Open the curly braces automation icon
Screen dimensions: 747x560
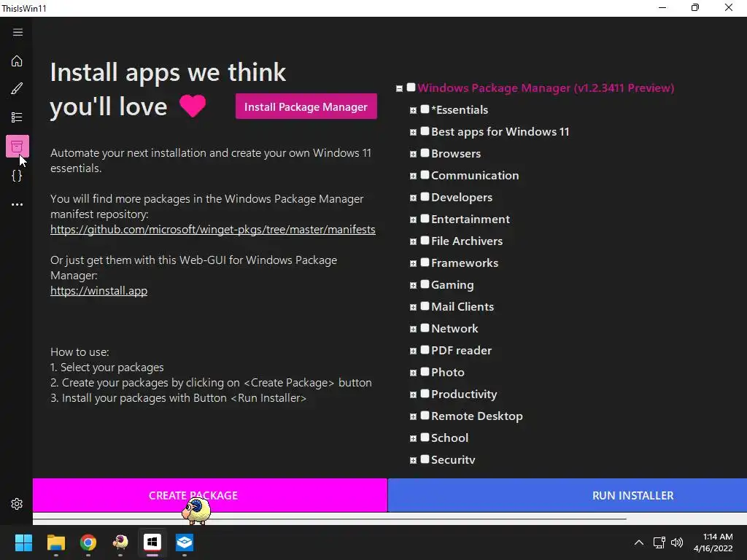18,176
